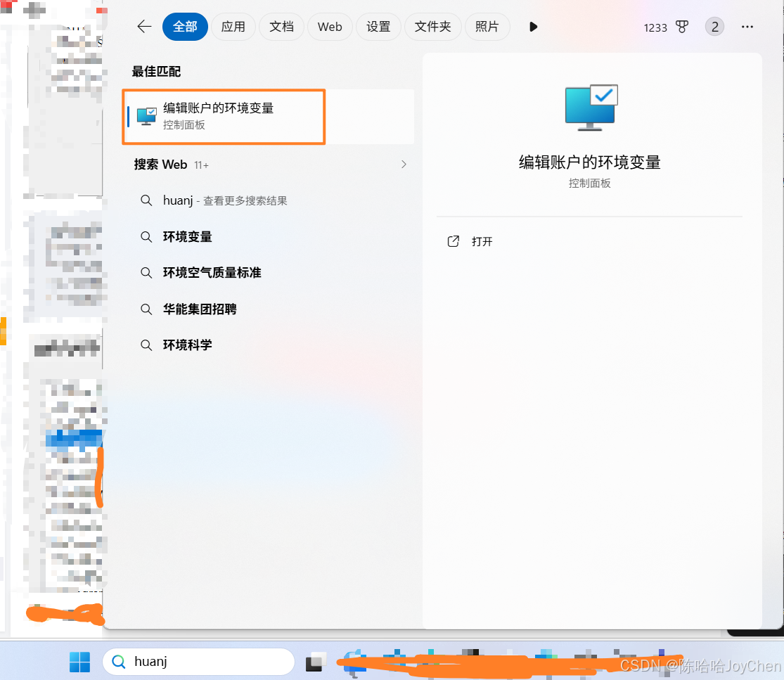Click the taskbar search field containing huanj
Image resolution: width=784 pixels, height=680 pixels.
click(x=198, y=662)
